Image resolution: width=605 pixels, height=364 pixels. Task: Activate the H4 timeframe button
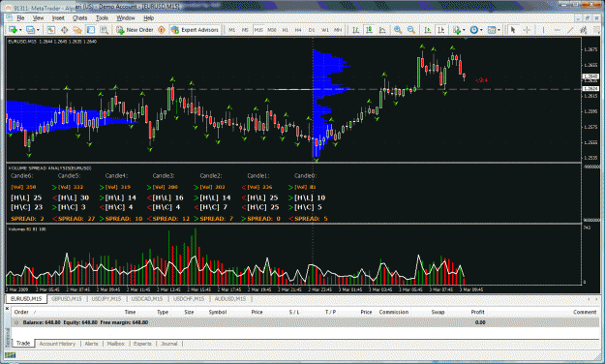[298, 30]
